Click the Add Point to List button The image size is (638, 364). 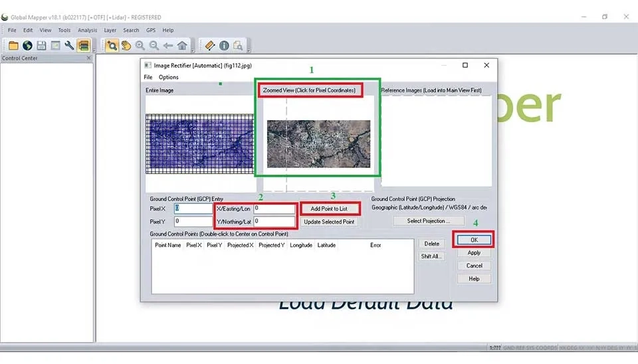tap(329, 209)
